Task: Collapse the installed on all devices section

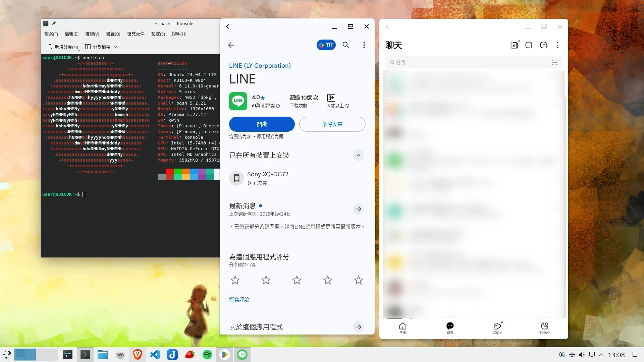Action: pos(358,155)
